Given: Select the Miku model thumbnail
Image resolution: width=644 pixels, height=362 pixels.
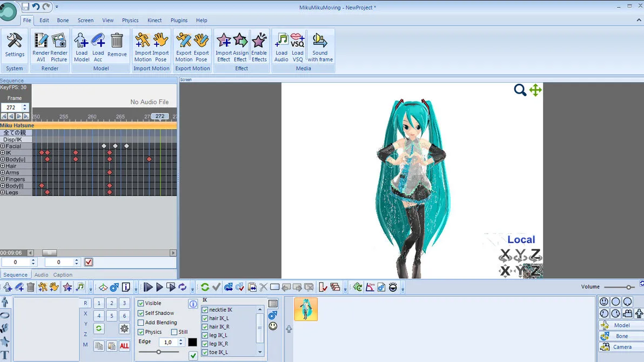Looking at the screenshot, I should pos(306,310).
